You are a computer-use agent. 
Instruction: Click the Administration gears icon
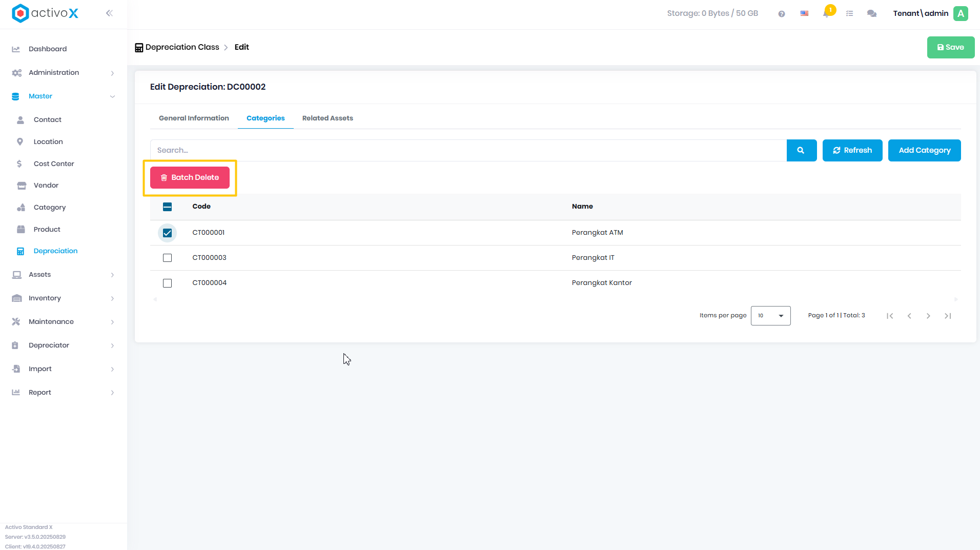[17, 73]
